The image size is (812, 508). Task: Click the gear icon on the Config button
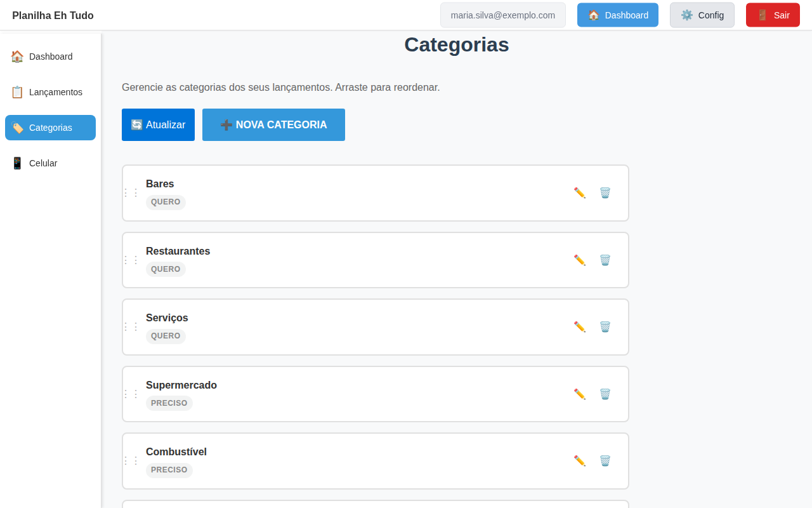click(687, 15)
